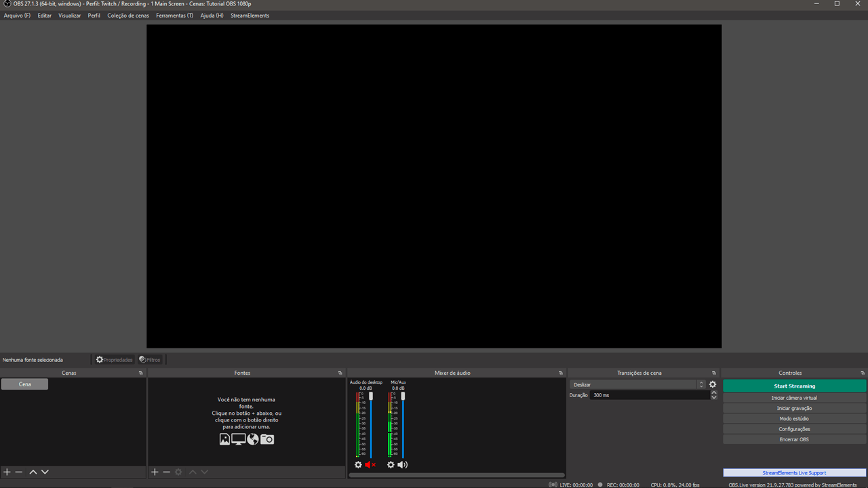Click Iniciar câmera virtual
Viewport: 868px width, 488px height.
pos(795,398)
